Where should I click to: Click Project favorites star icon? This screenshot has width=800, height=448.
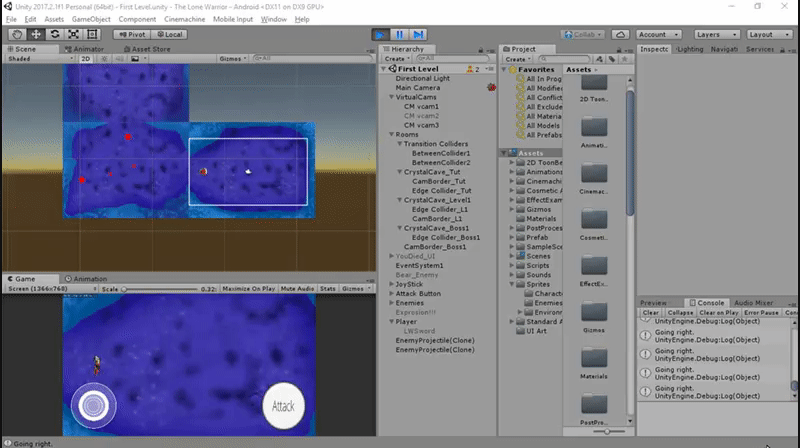click(624, 59)
